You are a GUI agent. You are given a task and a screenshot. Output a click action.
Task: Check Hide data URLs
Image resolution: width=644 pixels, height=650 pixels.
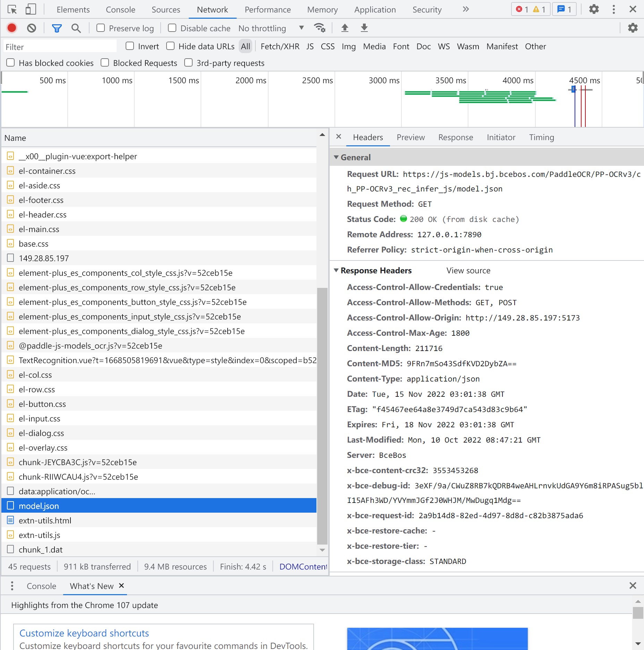pos(170,46)
